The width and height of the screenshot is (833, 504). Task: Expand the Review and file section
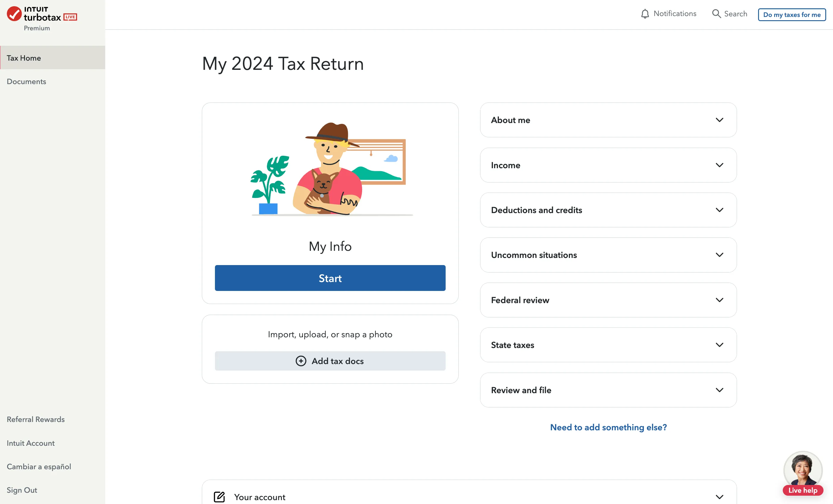(x=608, y=390)
